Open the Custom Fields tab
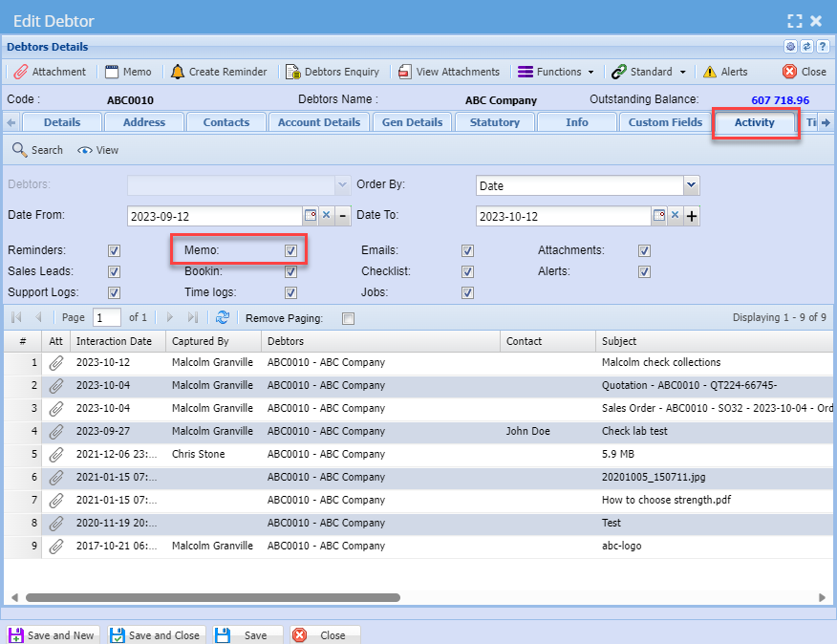The image size is (837, 644). coord(665,122)
